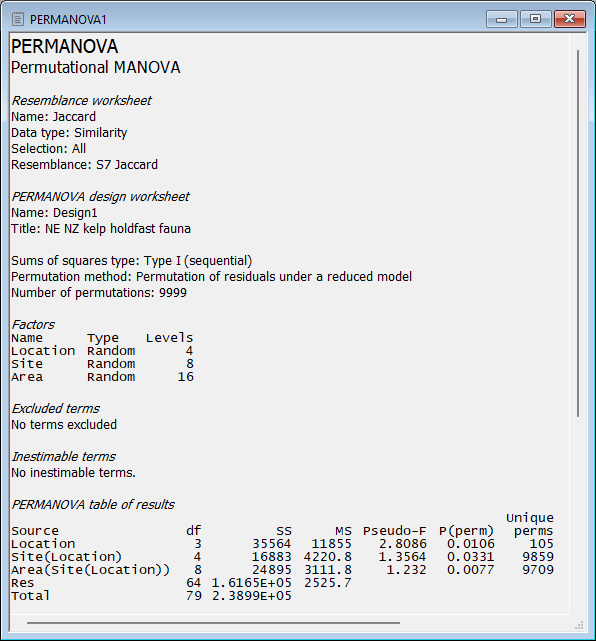Click the 'Unique perms' column header
This screenshot has width=596, height=641.
tap(530, 524)
